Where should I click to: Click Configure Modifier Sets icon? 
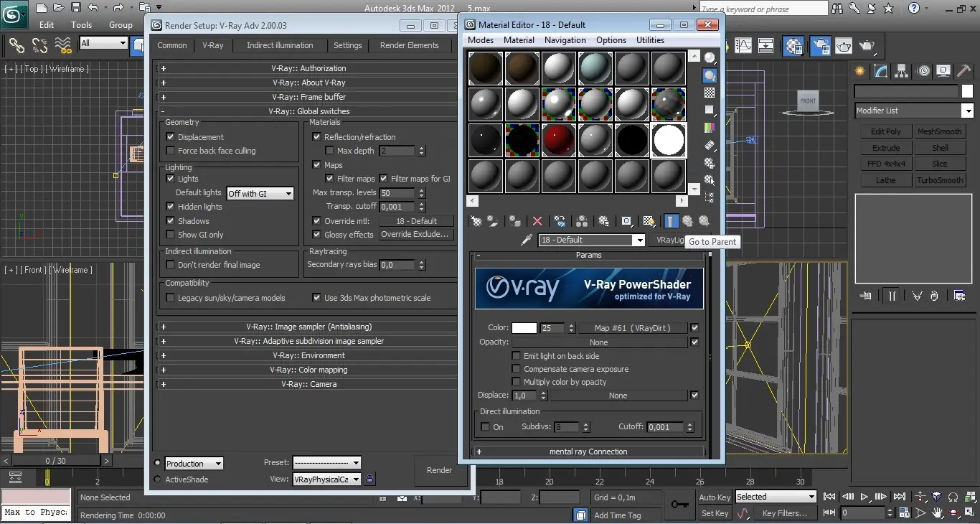tap(960, 296)
